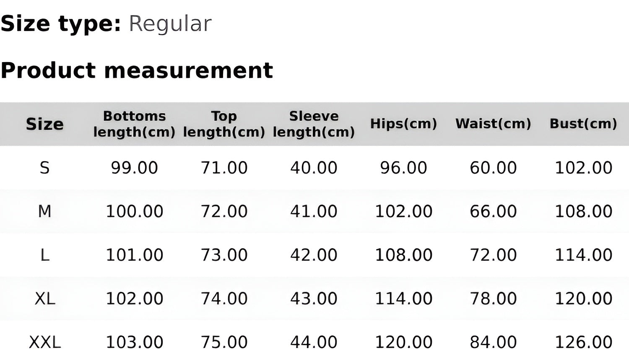Select the Bust(cm) column header
Image resolution: width=629 pixels, height=364 pixels.
click(x=583, y=124)
